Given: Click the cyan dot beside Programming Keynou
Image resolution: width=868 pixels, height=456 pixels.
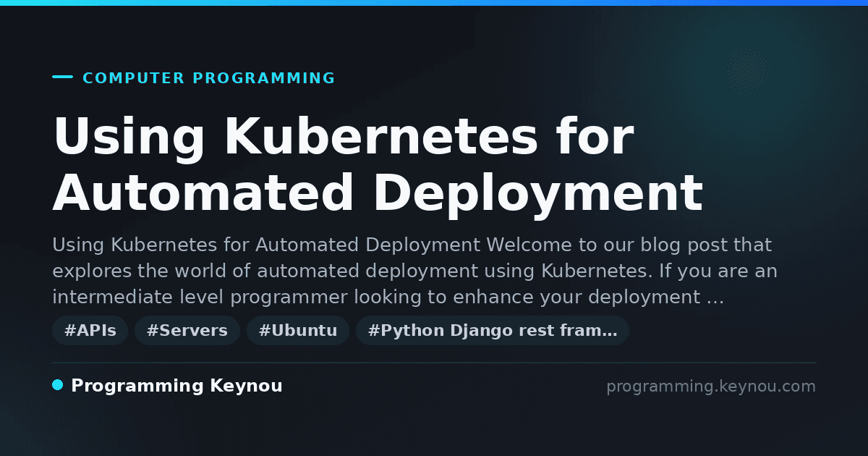Looking at the screenshot, I should 58,385.
